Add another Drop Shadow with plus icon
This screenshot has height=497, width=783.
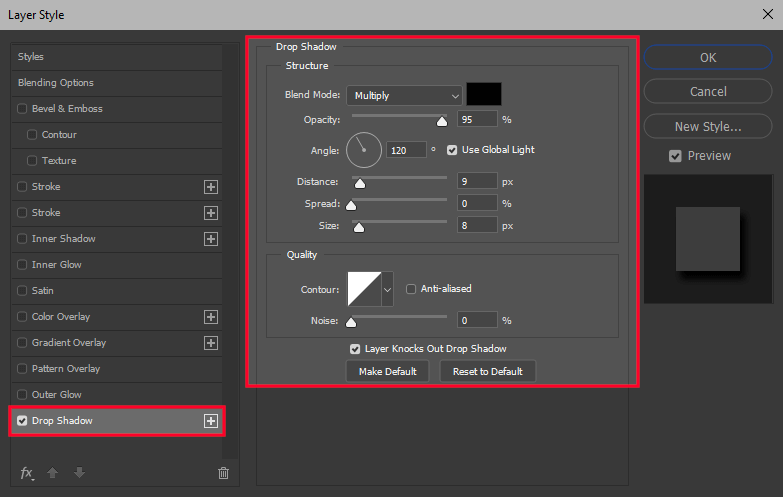click(x=211, y=421)
